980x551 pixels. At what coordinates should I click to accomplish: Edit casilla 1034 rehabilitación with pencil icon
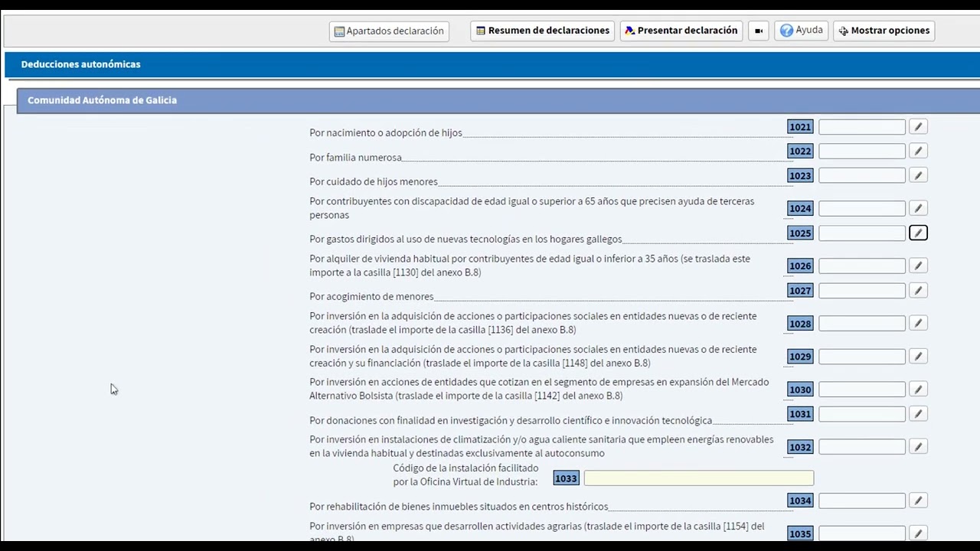918,500
